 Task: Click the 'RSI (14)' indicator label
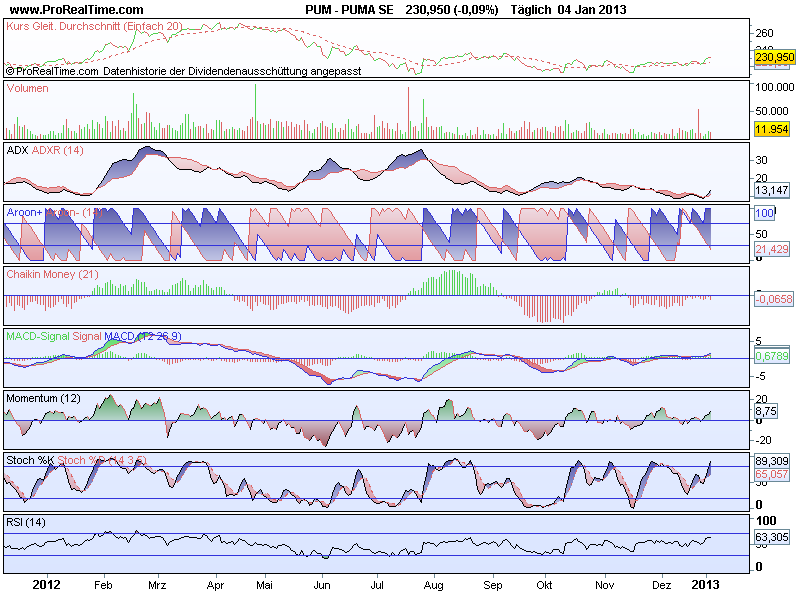pos(26,522)
